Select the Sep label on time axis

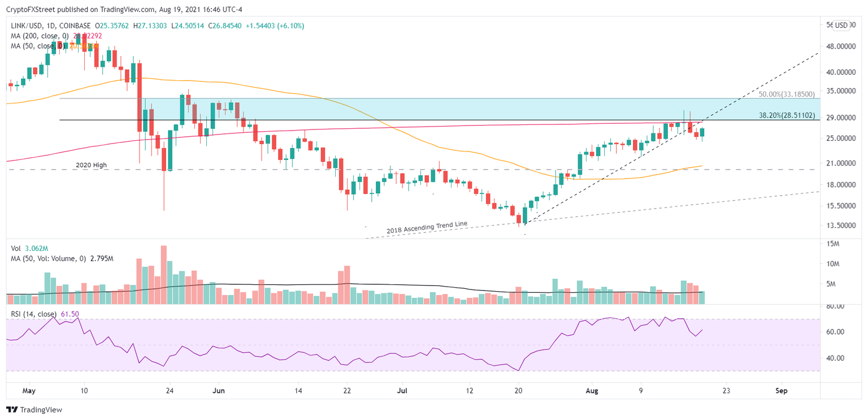click(781, 391)
